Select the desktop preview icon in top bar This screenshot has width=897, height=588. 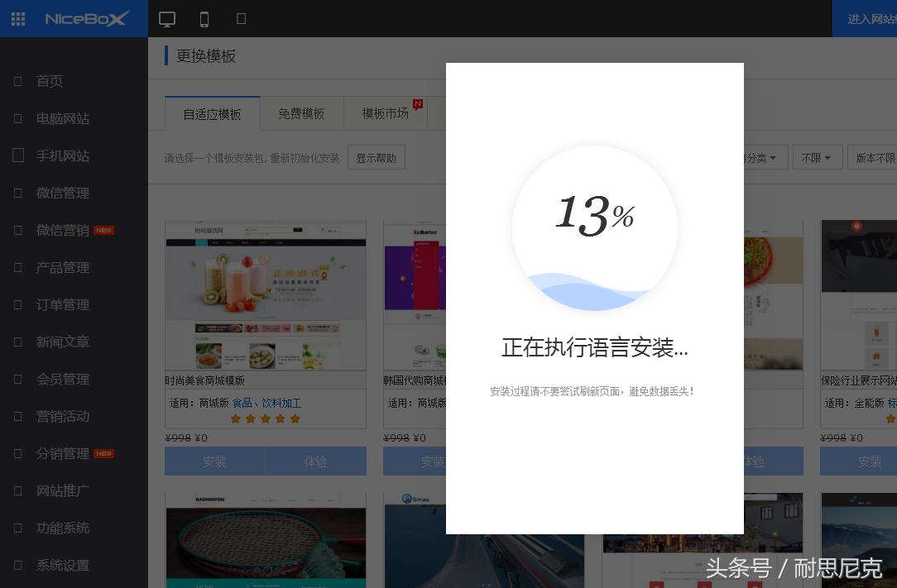pos(167,18)
